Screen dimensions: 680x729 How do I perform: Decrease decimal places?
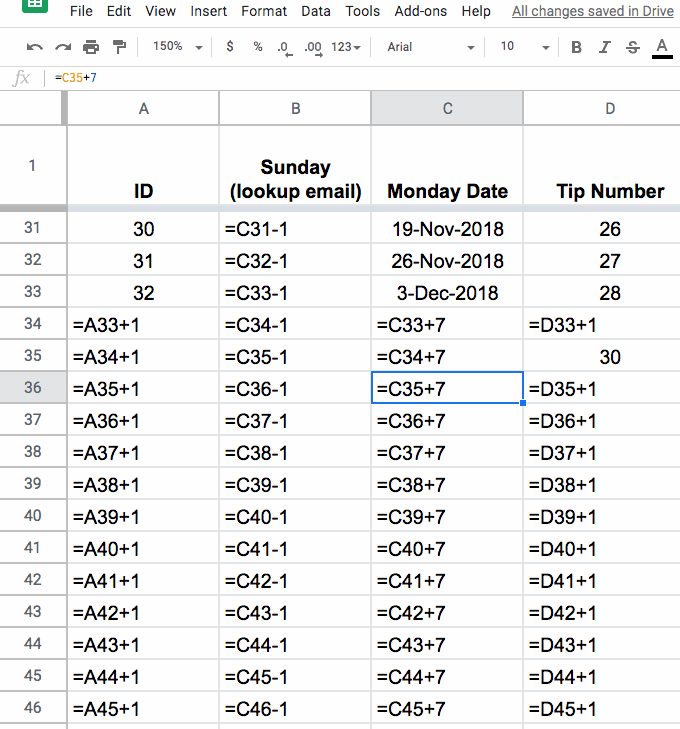[284, 47]
